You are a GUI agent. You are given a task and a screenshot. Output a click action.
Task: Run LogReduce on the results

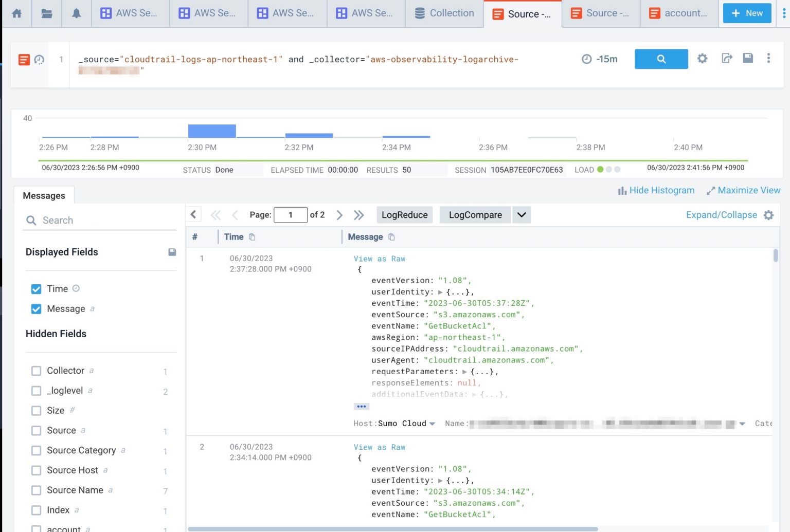[x=405, y=215]
